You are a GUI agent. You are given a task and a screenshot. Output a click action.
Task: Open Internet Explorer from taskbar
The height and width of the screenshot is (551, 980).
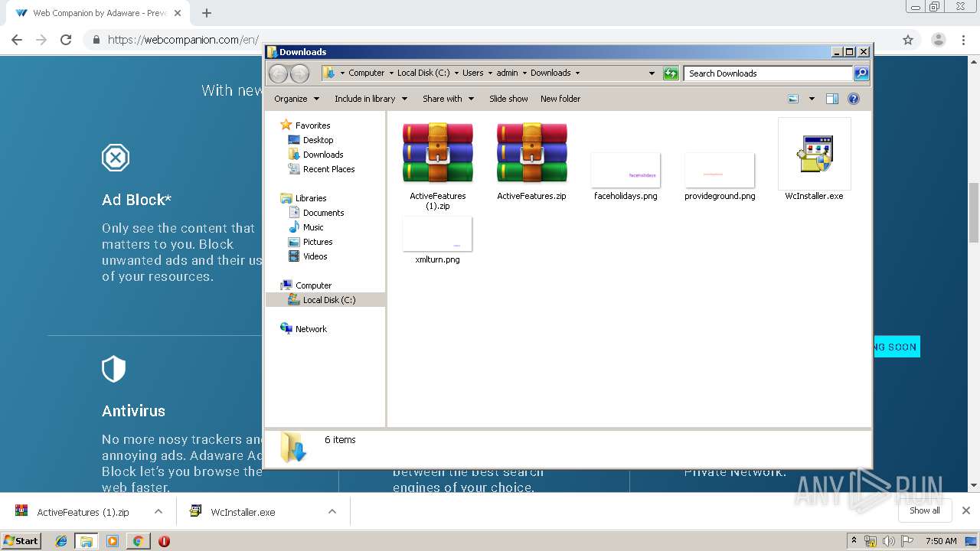(61, 541)
